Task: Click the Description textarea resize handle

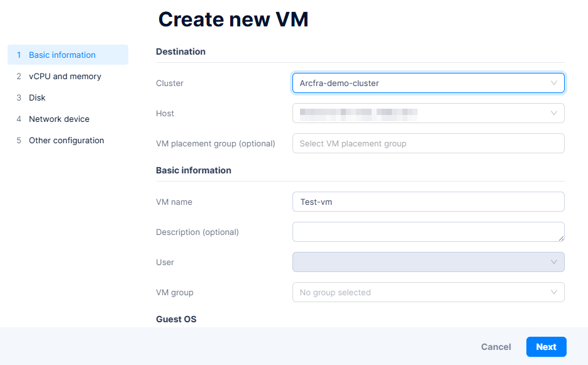Action: tap(561, 238)
